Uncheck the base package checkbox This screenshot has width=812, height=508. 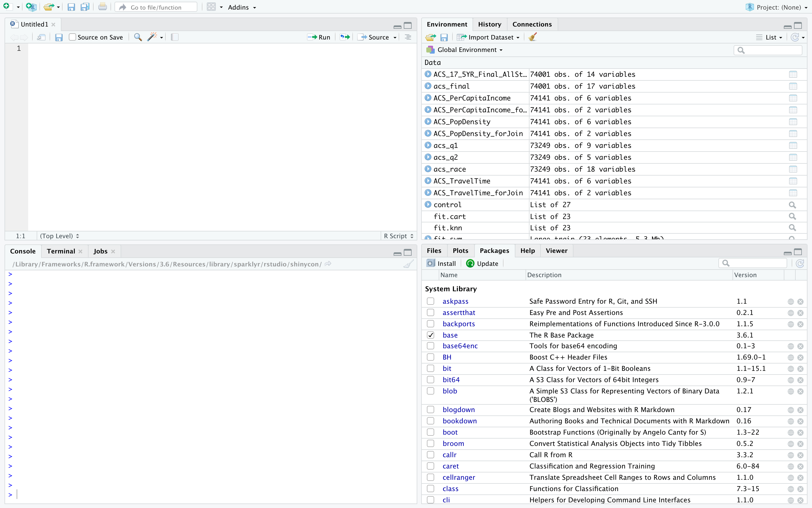[x=431, y=335]
